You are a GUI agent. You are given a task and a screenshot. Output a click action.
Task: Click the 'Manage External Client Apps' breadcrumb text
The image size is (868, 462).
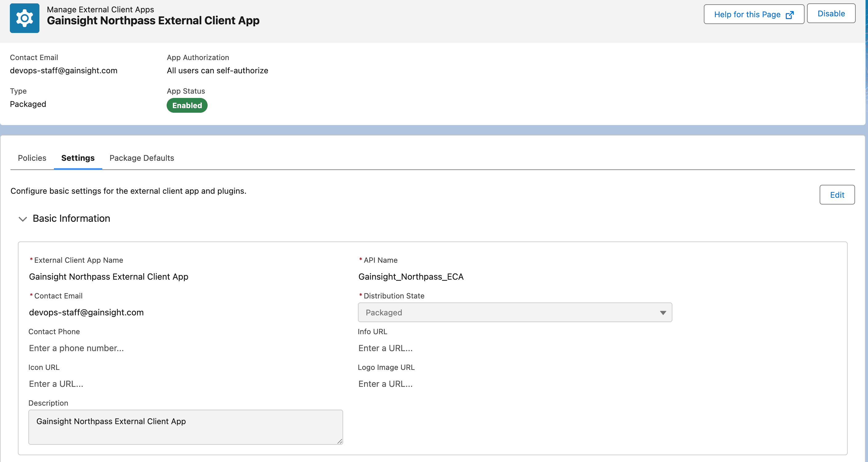coord(100,10)
